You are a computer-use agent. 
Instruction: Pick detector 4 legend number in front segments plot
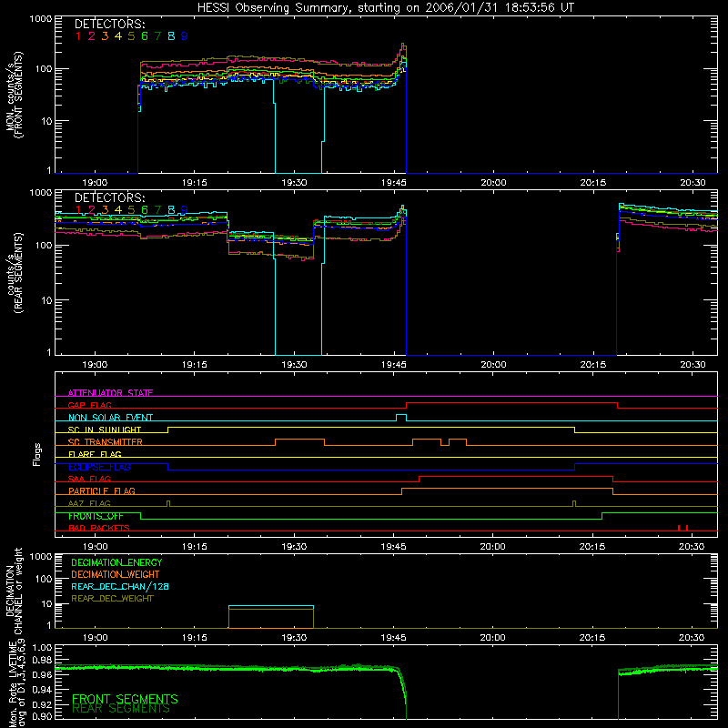point(118,36)
